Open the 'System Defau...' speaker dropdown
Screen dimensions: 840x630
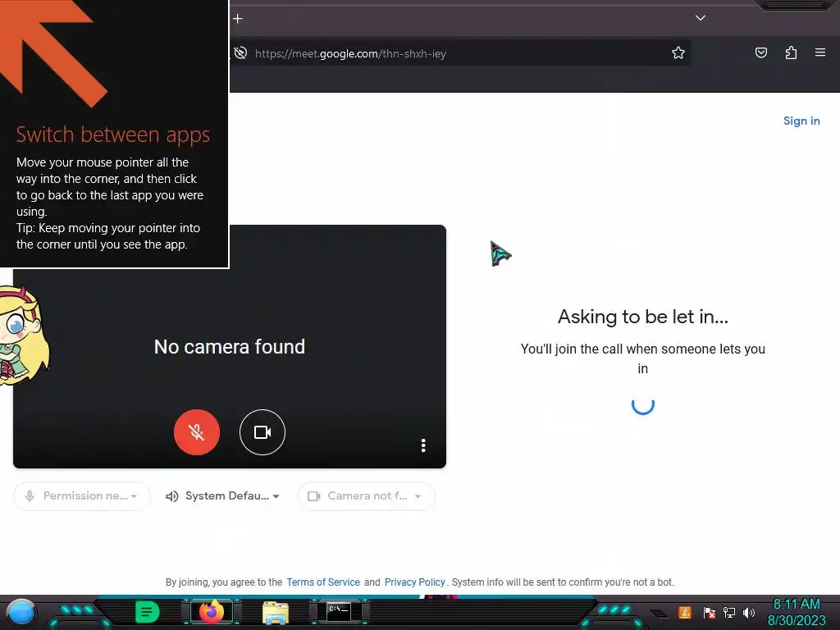(x=223, y=496)
